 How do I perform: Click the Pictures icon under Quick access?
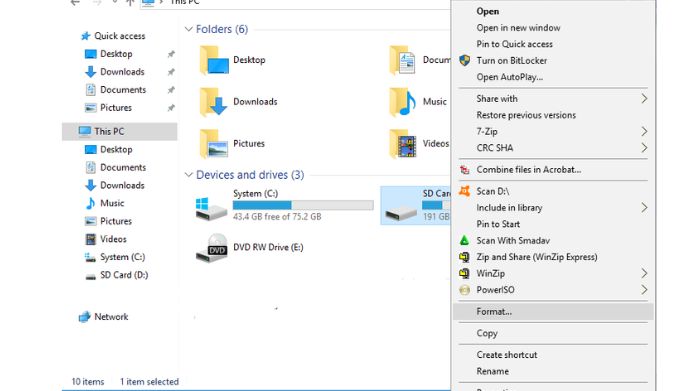click(91, 108)
